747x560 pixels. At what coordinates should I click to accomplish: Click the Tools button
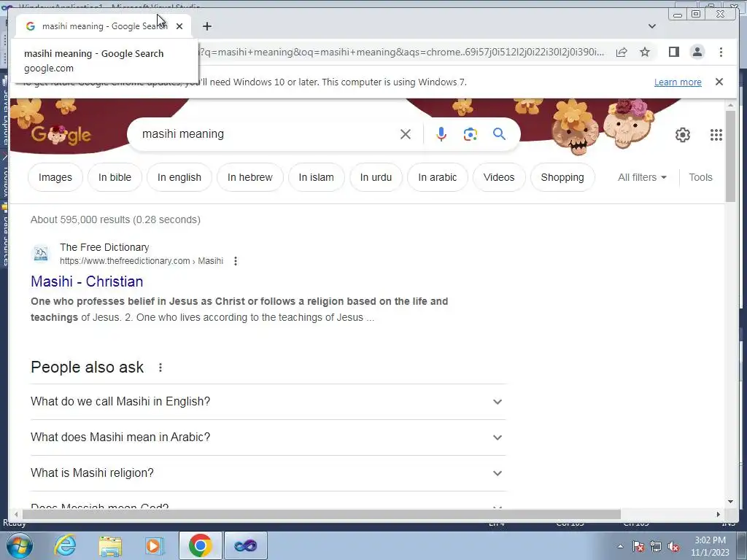[x=700, y=177]
